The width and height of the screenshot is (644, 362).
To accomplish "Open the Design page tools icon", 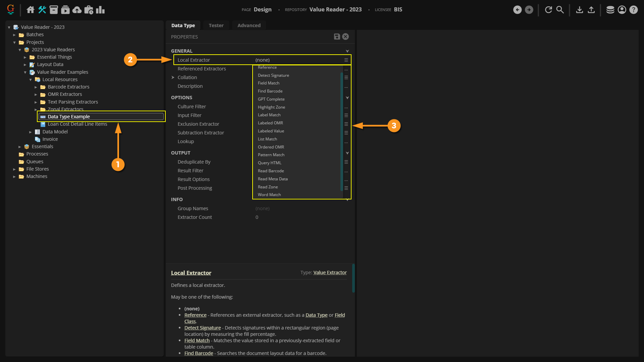I will coord(42,10).
